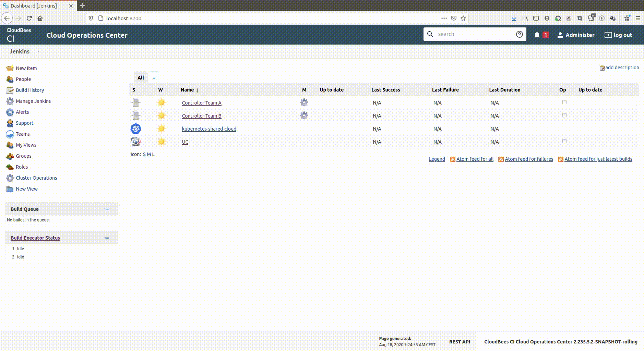The image size is (644, 351).
Task: Click the People sidebar icon
Action: pyautogui.click(x=10, y=79)
